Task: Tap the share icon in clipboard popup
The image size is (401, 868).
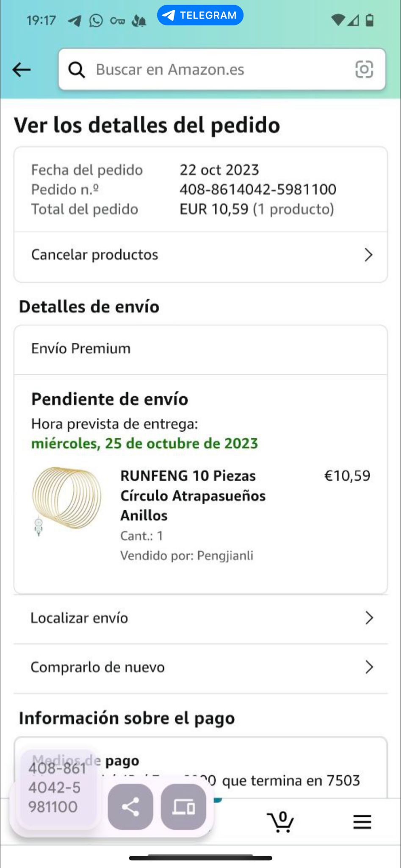Action: point(130,807)
